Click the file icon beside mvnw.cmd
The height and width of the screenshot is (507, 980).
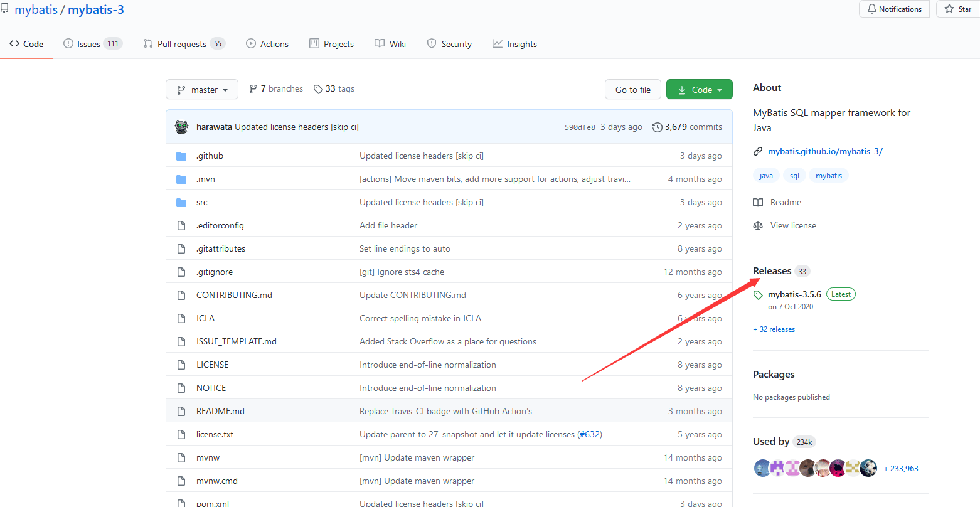[x=181, y=481]
